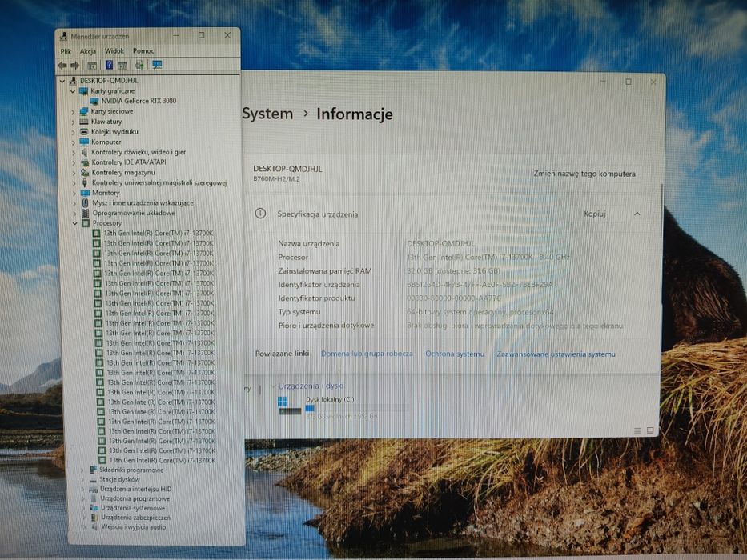Collapse the DESKTOP-QMDJHJL root node
The height and width of the screenshot is (560, 747).
coord(62,81)
